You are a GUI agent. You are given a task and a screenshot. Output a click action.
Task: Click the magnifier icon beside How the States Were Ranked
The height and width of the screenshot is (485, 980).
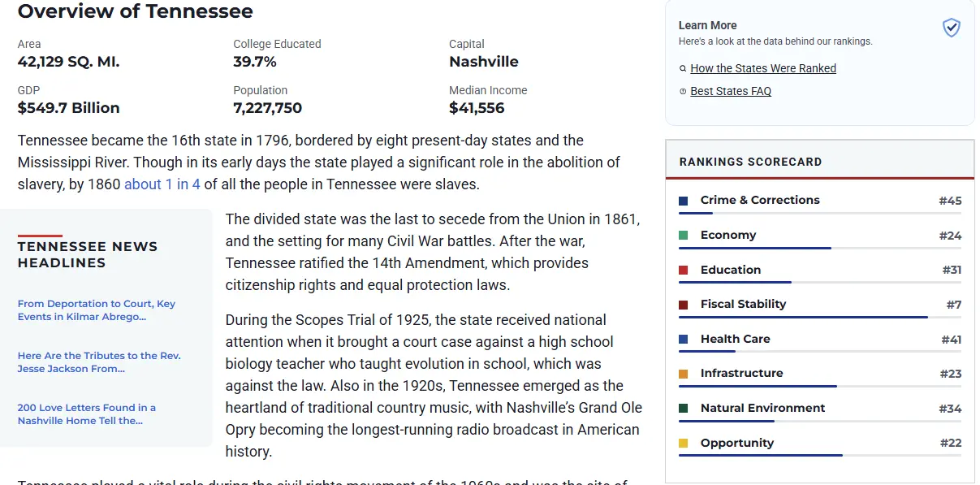coord(683,69)
